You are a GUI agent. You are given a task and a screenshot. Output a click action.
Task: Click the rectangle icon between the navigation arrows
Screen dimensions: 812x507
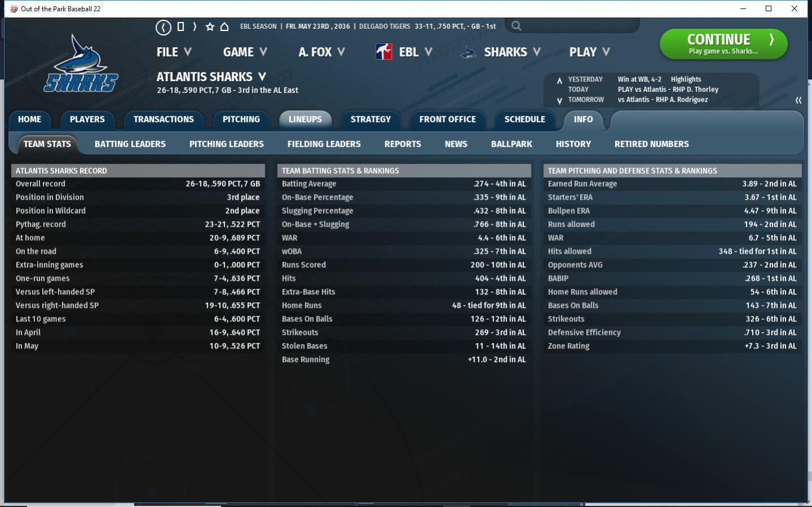(181, 27)
